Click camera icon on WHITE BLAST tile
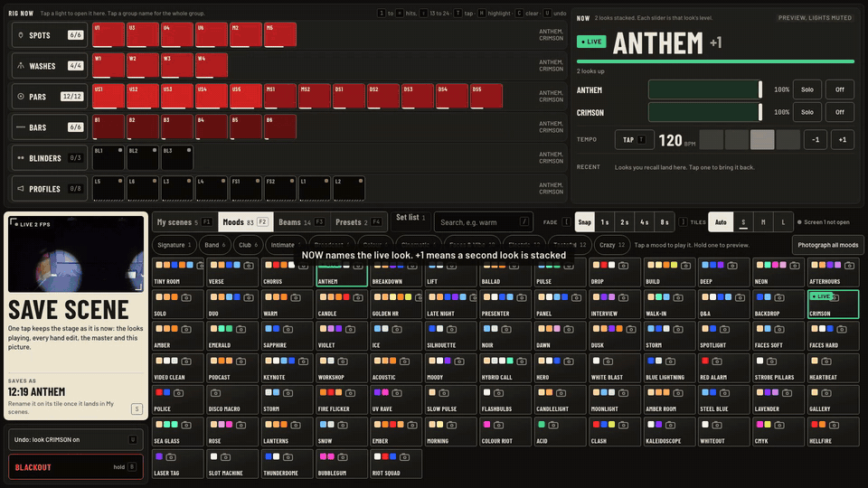This screenshot has height=488, width=868. point(608,361)
